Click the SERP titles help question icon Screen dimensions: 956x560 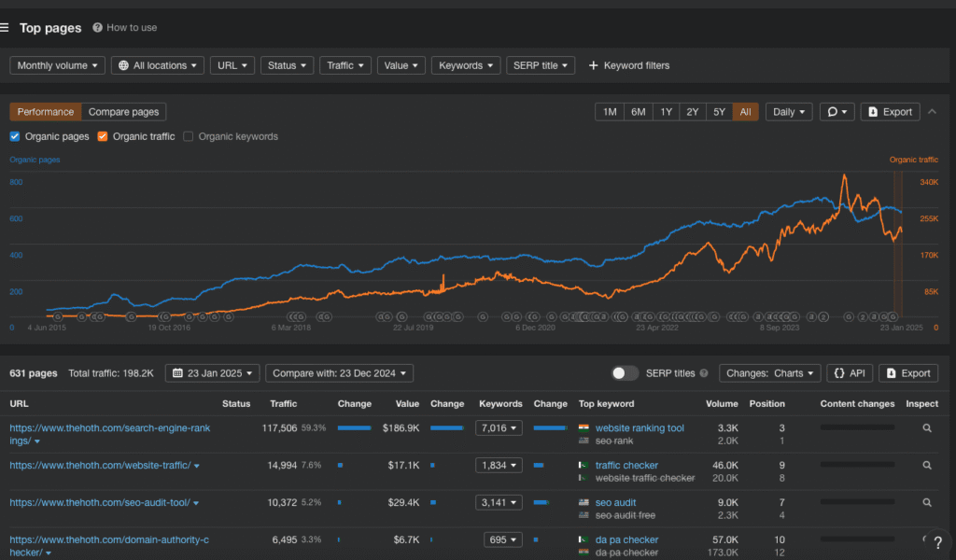(704, 373)
